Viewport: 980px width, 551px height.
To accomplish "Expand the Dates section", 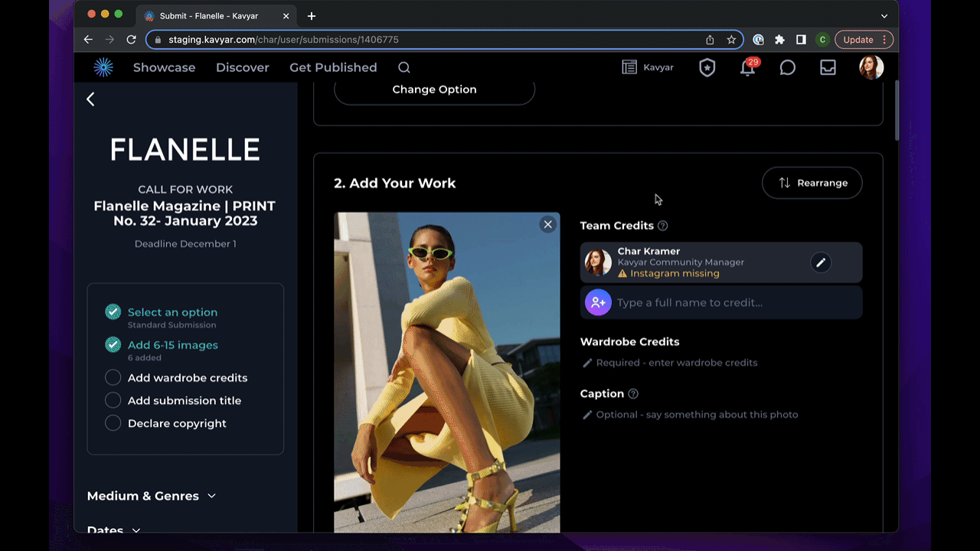I will [x=114, y=530].
